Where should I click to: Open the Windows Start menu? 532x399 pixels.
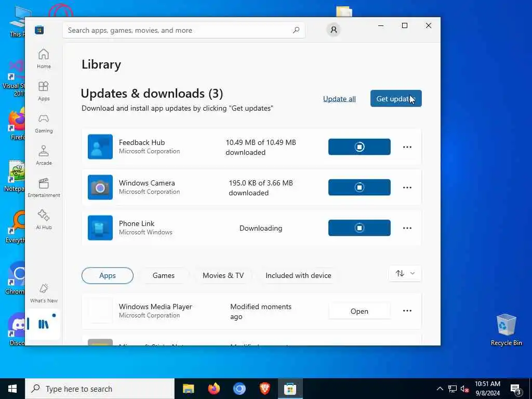tap(12, 389)
